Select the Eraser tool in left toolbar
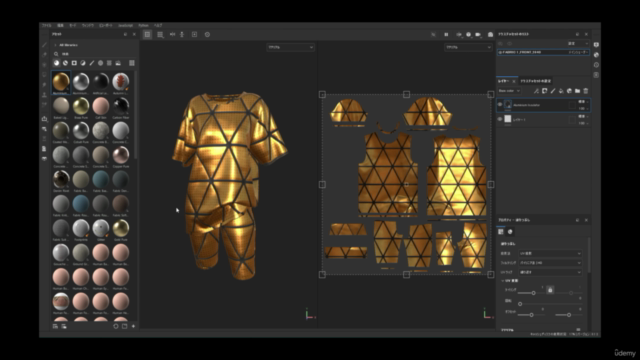 [44, 55]
